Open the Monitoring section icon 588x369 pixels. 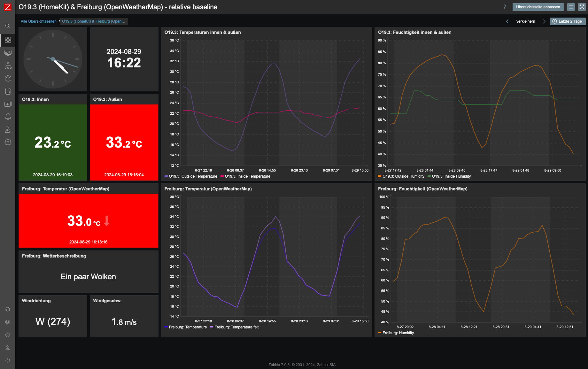pyautogui.click(x=8, y=53)
